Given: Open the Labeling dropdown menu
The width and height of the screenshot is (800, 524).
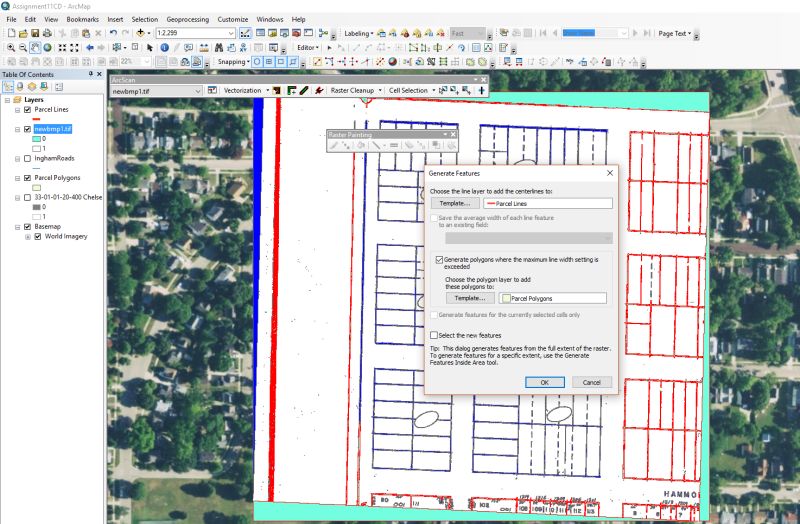Looking at the screenshot, I should (359, 33).
